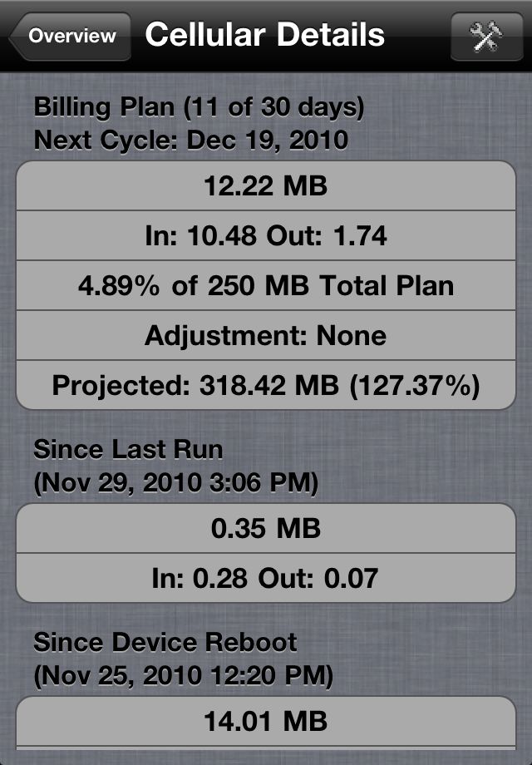Go back to Overview

70,37
